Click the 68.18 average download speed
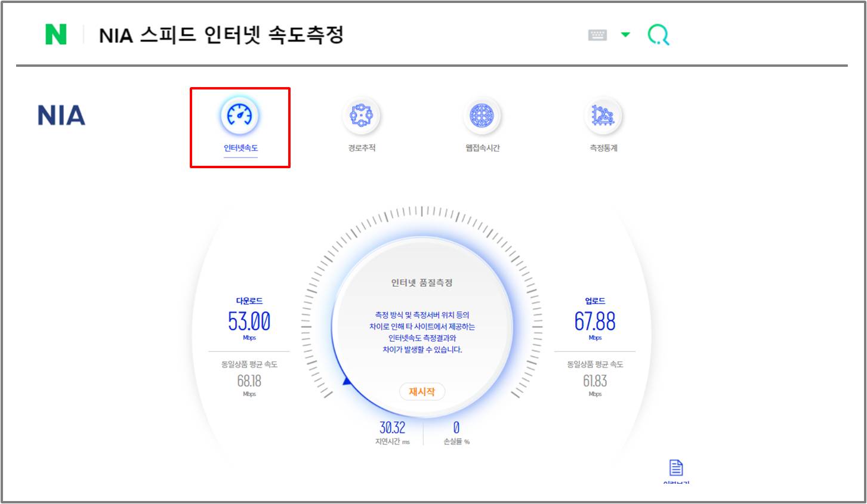 pyautogui.click(x=249, y=381)
